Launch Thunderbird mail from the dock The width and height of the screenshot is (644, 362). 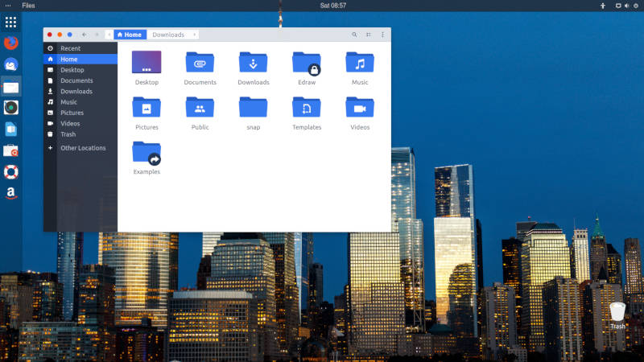10,64
